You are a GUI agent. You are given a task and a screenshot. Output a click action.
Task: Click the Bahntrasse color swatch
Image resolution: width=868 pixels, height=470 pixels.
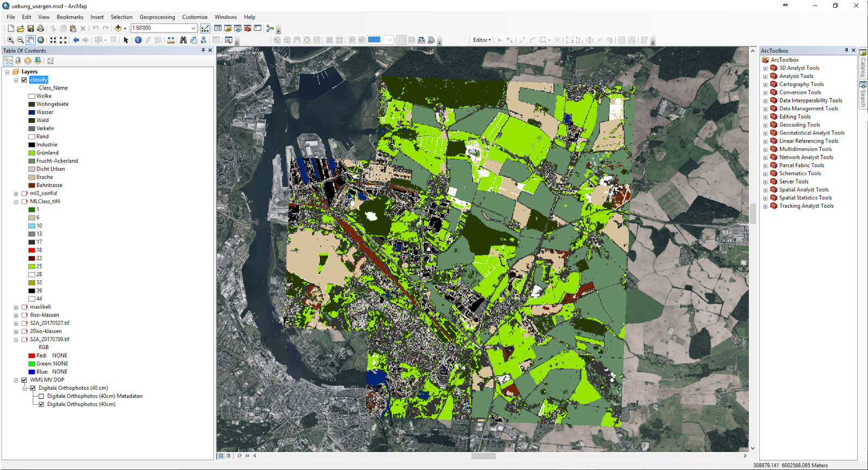[x=31, y=185]
